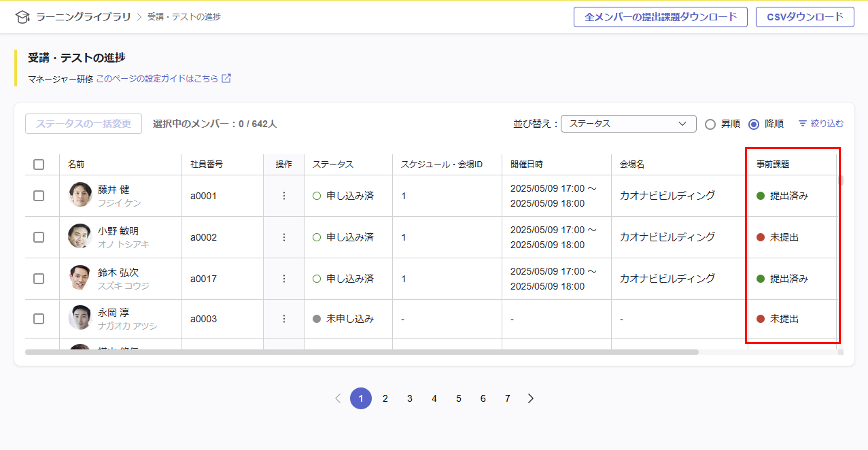Go to page 3
The image size is (868, 450).
click(409, 398)
